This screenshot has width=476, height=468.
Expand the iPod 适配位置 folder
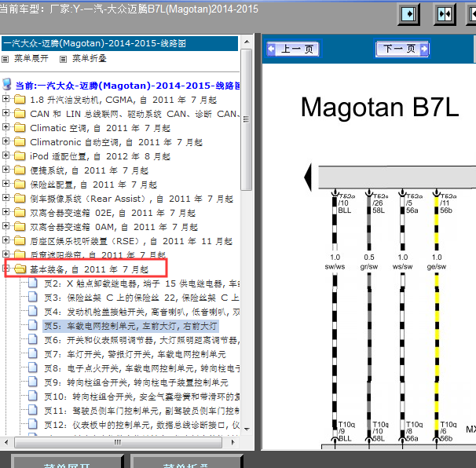point(5,155)
